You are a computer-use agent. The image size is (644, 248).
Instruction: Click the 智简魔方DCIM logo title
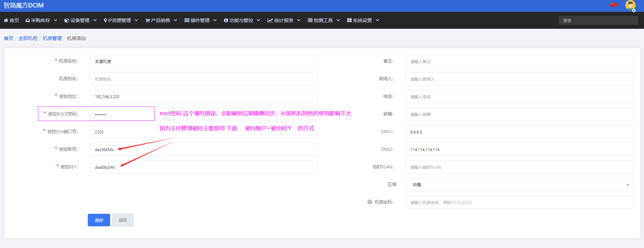24,5
